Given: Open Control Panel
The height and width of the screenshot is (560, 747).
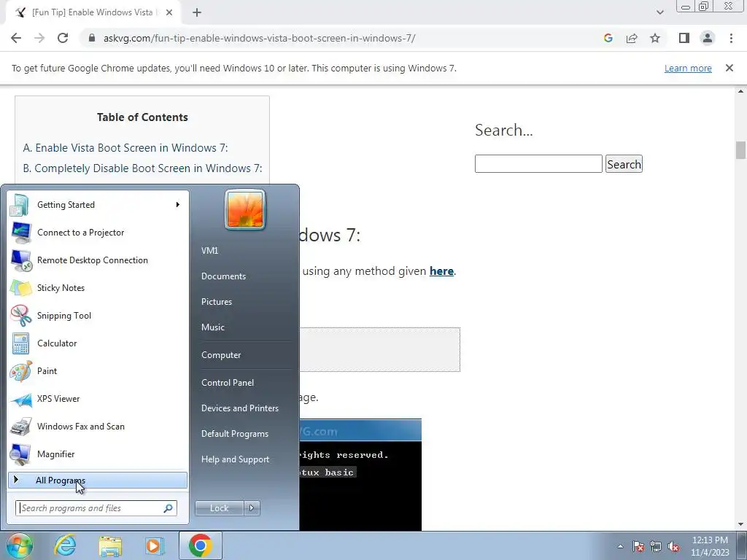Looking at the screenshot, I should pos(228,383).
